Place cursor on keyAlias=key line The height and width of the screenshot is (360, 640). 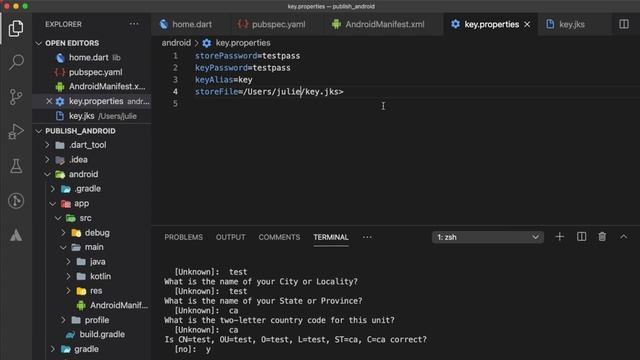pyautogui.click(x=224, y=80)
